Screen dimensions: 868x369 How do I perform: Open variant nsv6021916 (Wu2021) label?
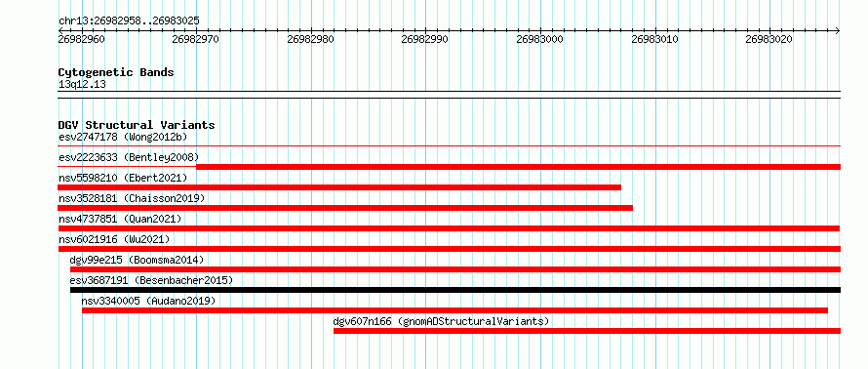(x=114, y=239)
